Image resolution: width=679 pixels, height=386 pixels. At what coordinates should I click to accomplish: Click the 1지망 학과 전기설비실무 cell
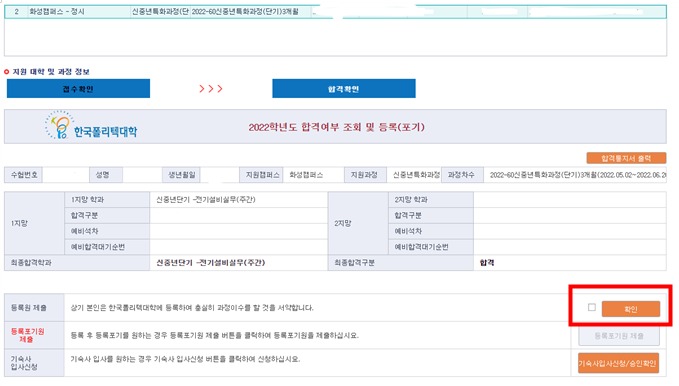pos(239,200)
